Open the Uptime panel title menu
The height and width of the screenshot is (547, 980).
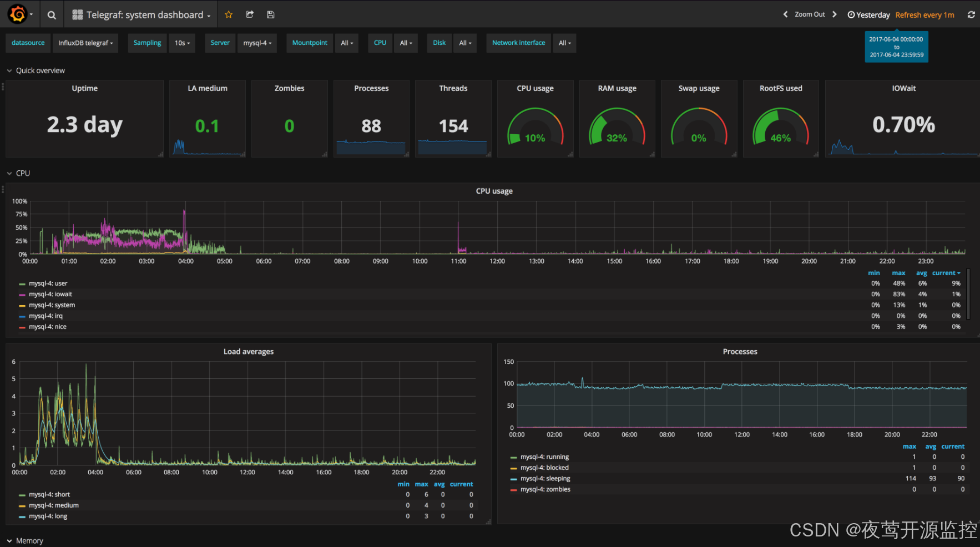84,88
